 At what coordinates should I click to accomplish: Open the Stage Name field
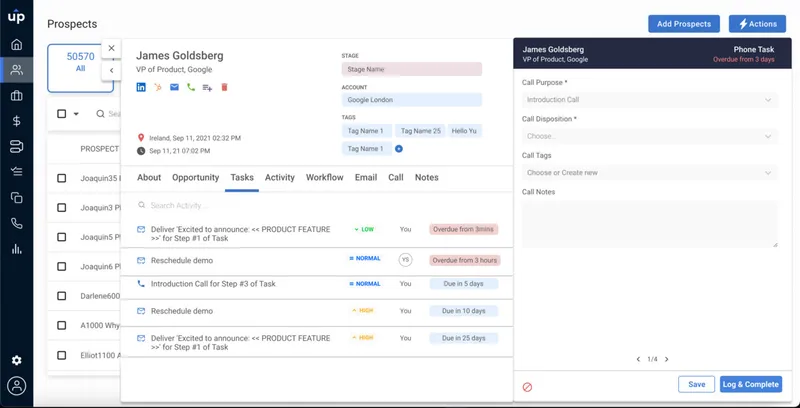(412, 69)
